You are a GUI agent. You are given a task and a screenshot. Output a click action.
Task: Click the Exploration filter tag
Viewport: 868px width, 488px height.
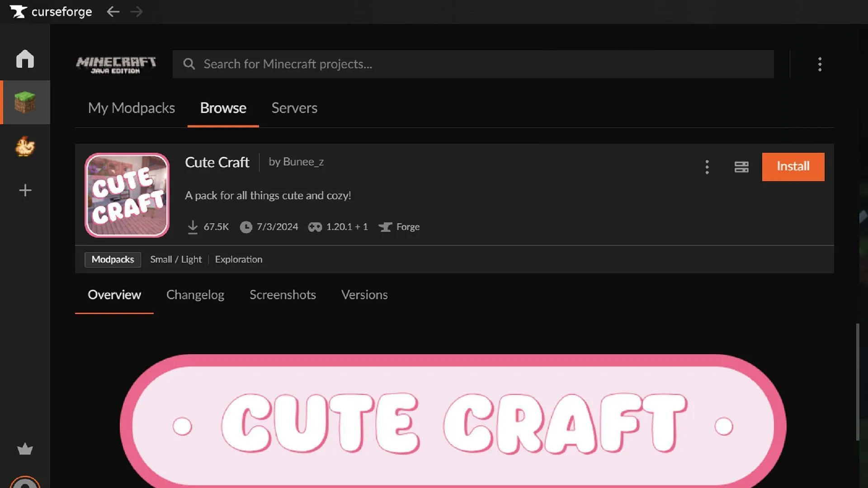click(238, 259)
